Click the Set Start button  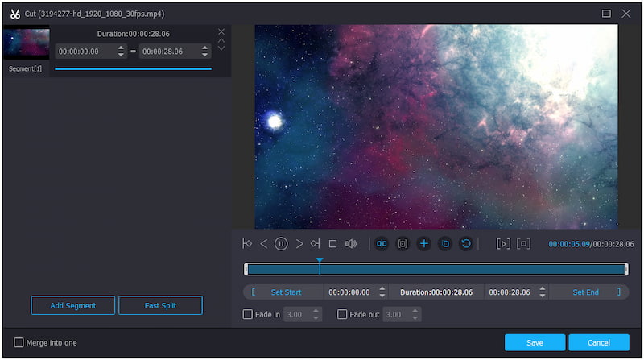click(x=286, y=292)
